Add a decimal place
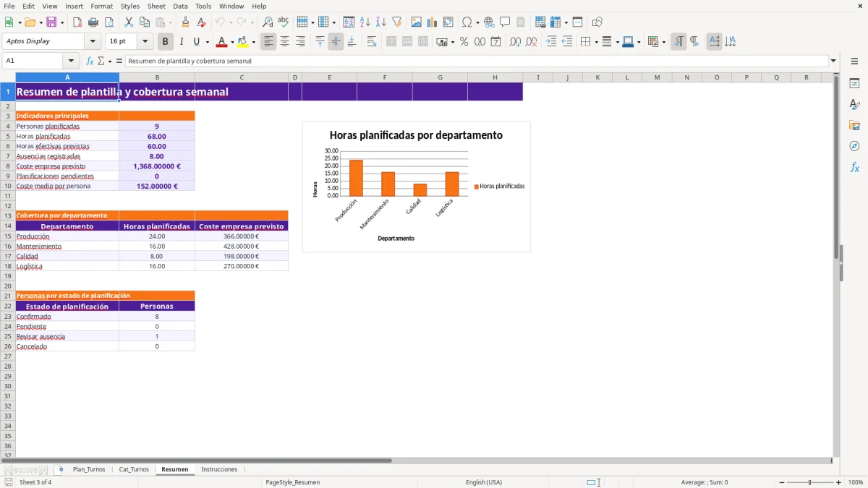This screenshot has width=868, height=488. 516,42
